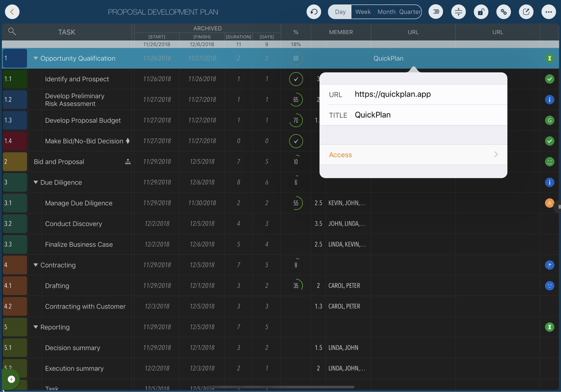The width and height of the screenshot is (561, 392).
Task: Click the row height adjust icon
Action: point(458,12)
